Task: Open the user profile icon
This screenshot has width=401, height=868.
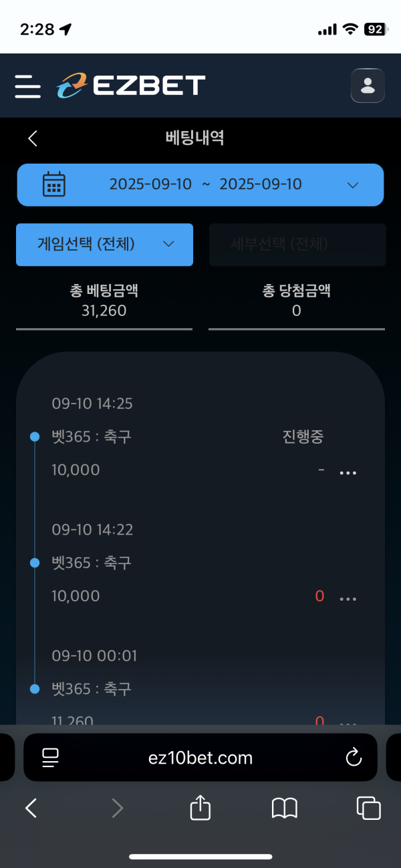Action: (368, 86)
